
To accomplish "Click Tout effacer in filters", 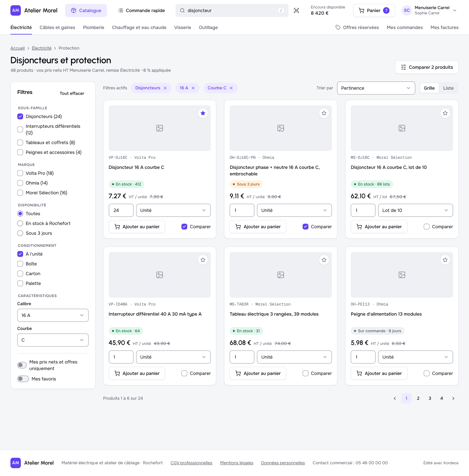I will pyautogui.click(x=72, y=93).
